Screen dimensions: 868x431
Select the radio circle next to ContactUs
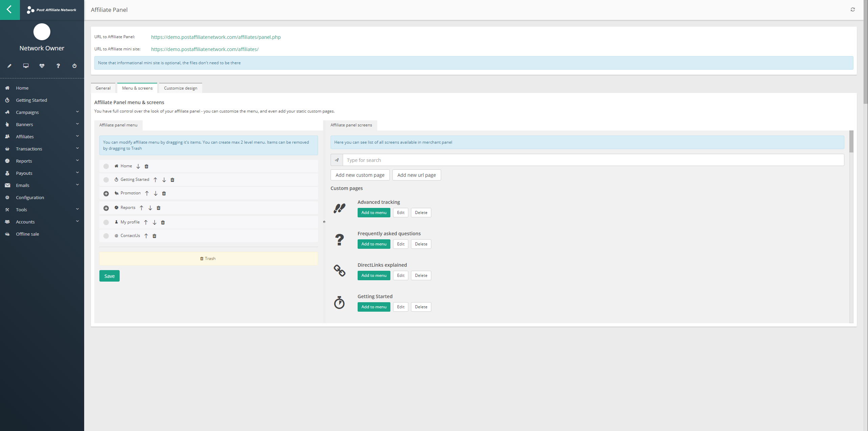tap(106, 236)
